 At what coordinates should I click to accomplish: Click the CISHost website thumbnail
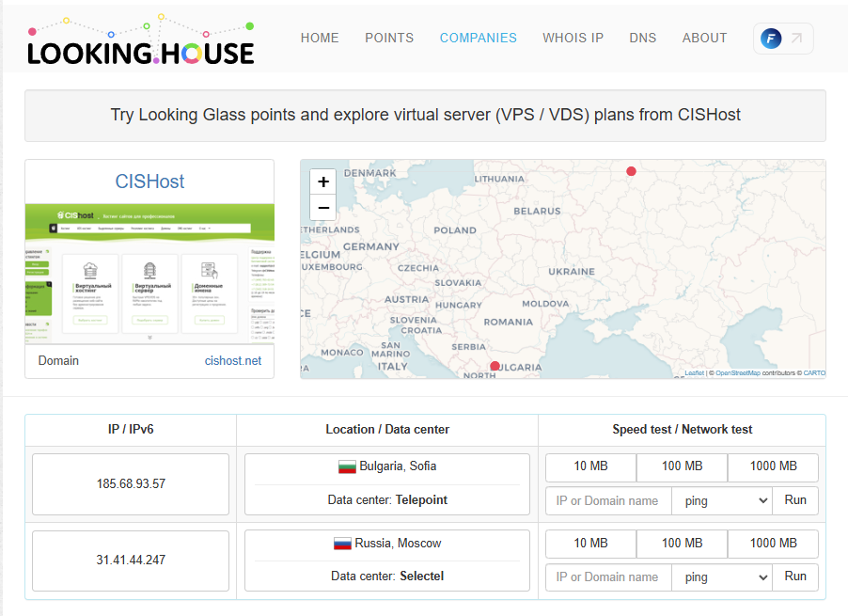(x=149, y=273)
